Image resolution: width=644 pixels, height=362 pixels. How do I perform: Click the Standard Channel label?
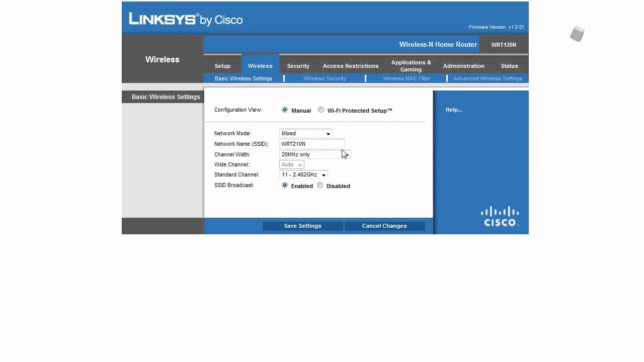pyautogui.click(x=236, y=174)
